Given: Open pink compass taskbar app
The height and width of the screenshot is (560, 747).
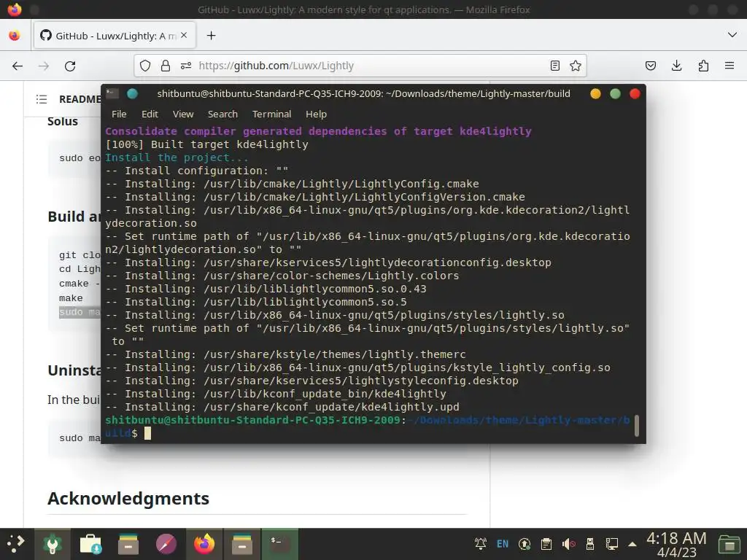Looking at the screenshot, I should pos(166,544).
